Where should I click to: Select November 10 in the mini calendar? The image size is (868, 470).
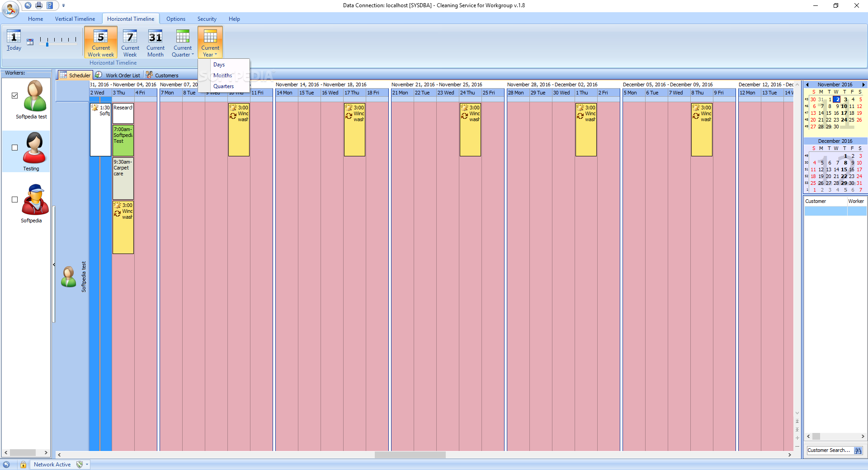coord(844,106)
